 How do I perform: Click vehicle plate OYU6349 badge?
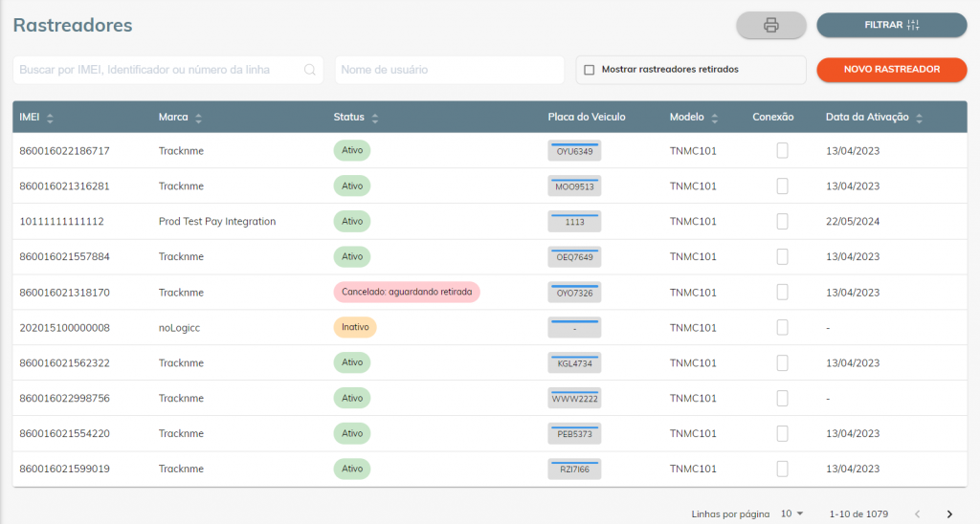coord(574,151)
